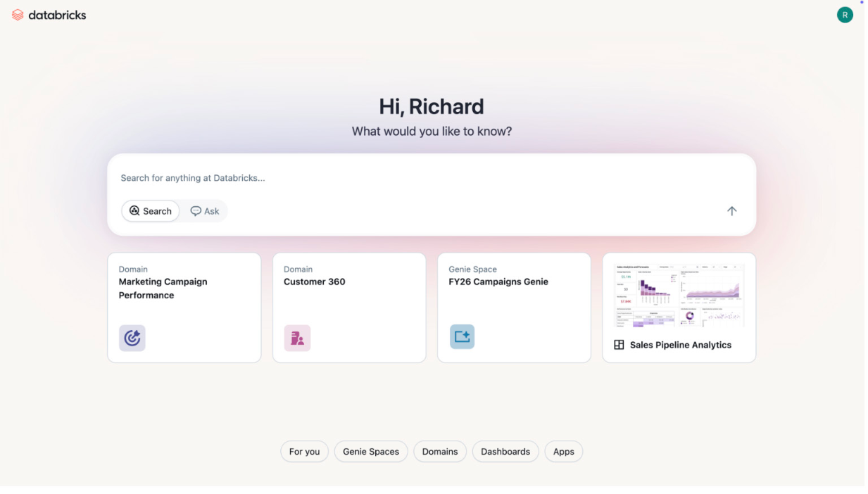Click the Marketing Campaign Performance target icon
The image size is (868, 494).
[132, 338]
